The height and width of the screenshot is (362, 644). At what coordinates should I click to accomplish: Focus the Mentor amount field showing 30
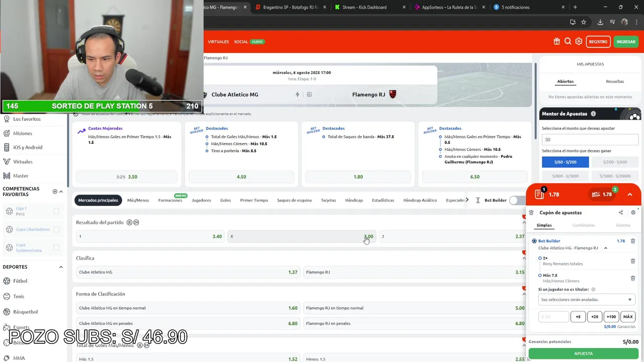(590, 140)
